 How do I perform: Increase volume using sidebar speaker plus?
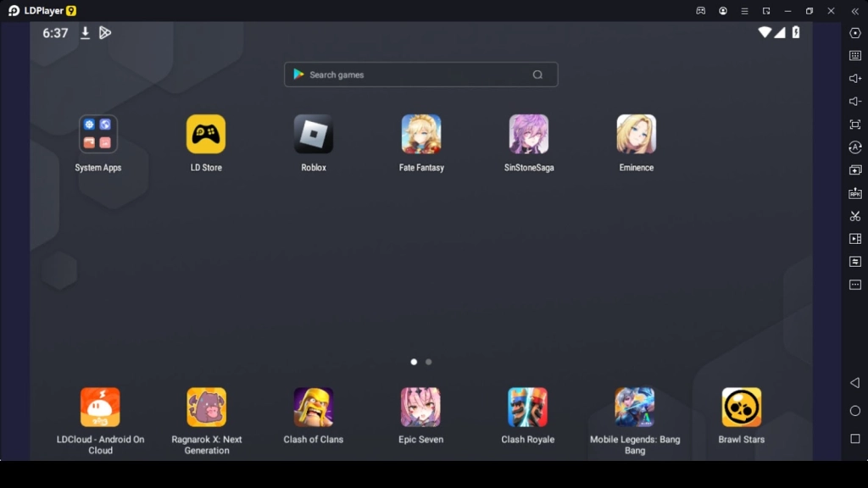tap(855, 79)
